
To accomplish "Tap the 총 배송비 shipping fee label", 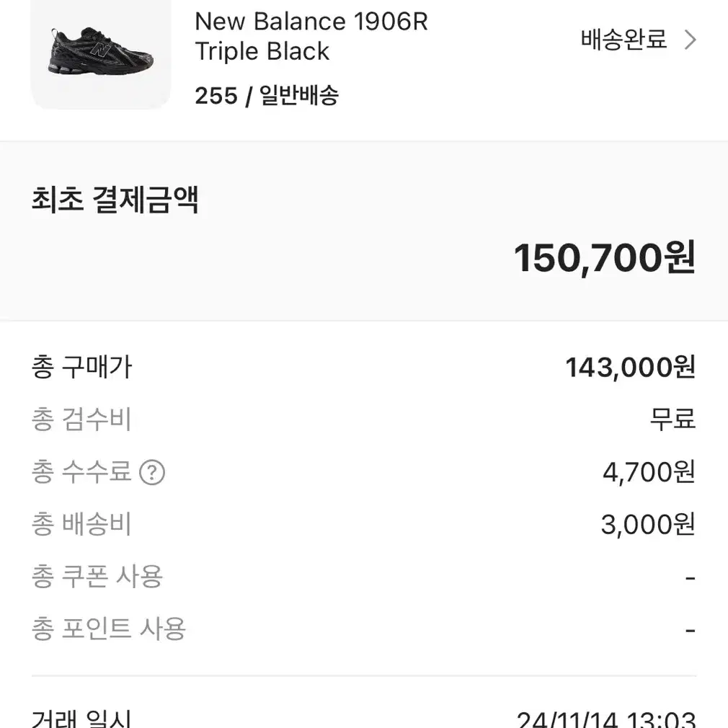I will (x=81, y=524).
